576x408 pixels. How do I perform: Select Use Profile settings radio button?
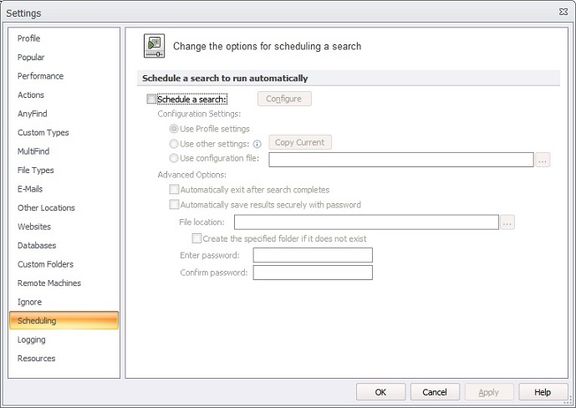pos(173,129)
